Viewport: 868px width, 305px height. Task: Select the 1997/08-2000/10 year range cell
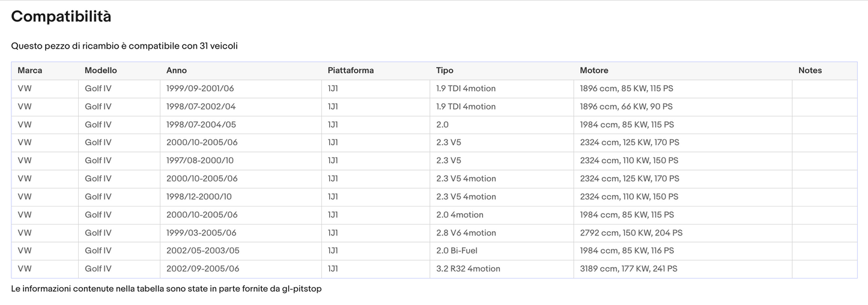point(199,161)
